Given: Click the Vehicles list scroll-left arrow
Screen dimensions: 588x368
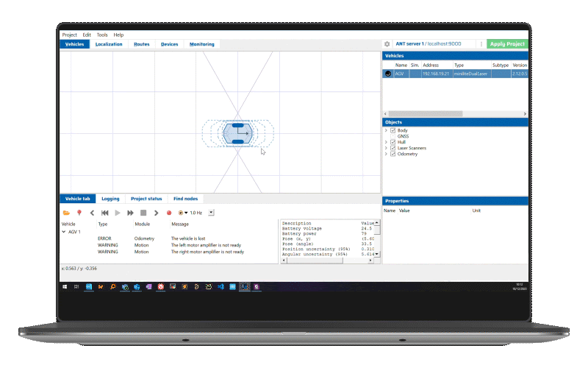Looking at the screenshot, I should tap(385, 114).
